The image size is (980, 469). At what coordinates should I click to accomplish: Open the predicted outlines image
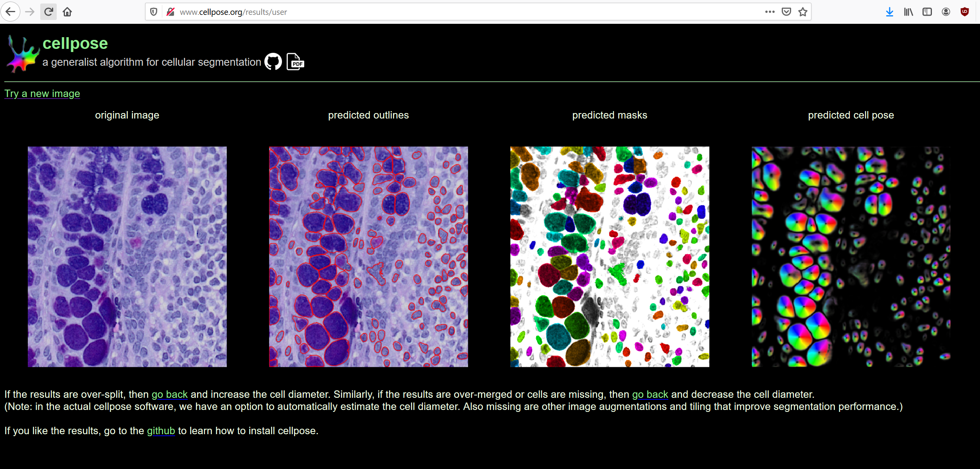pos(368,257)
